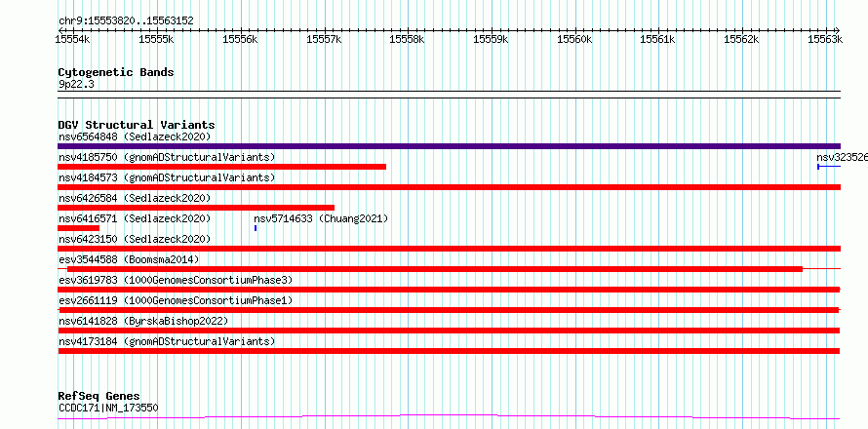Click the 15557k ruler tick label
Screen dimensions: 868x429
pos(324,39)
